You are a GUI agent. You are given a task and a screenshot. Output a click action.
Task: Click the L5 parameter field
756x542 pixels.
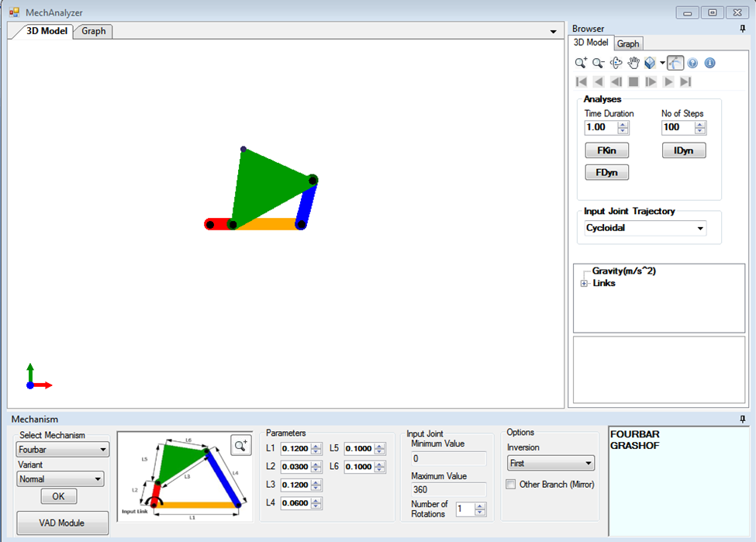(359, 448)
